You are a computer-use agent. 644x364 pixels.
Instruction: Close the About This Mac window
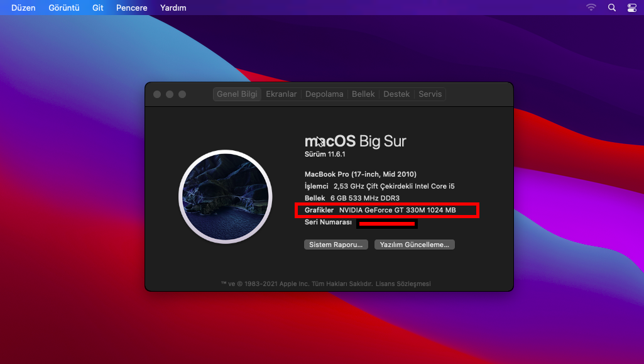[157, 94]
